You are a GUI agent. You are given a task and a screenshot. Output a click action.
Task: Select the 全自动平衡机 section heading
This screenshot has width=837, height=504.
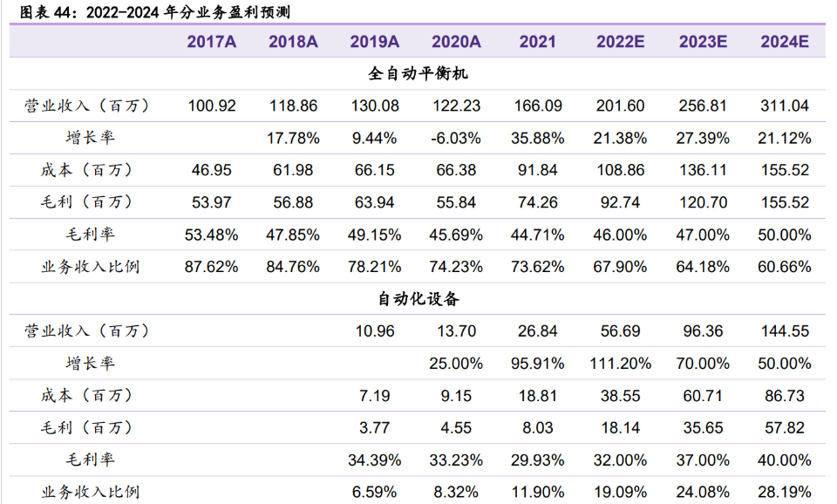click(418, 73)
